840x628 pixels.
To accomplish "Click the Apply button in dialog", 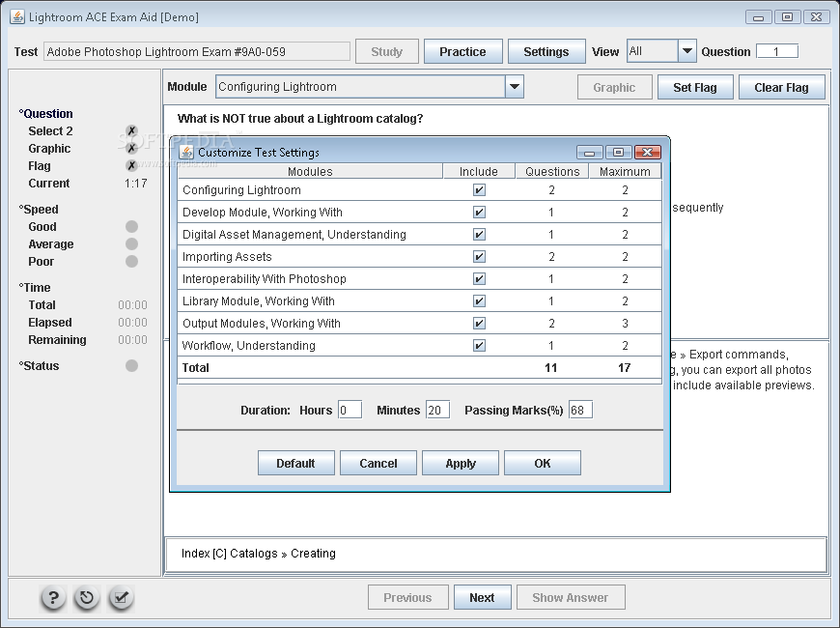I will [x=461, y=463].
